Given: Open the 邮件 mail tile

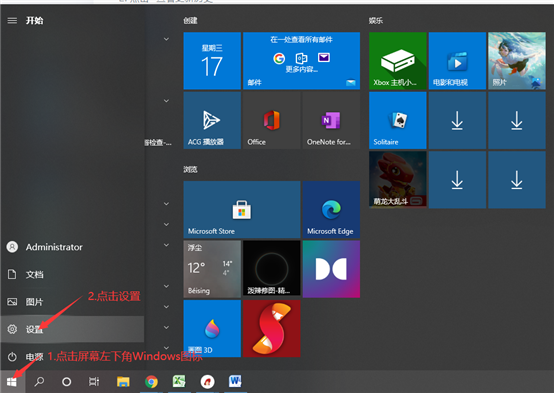Looking at the screenshot, I should click(301, 60).
